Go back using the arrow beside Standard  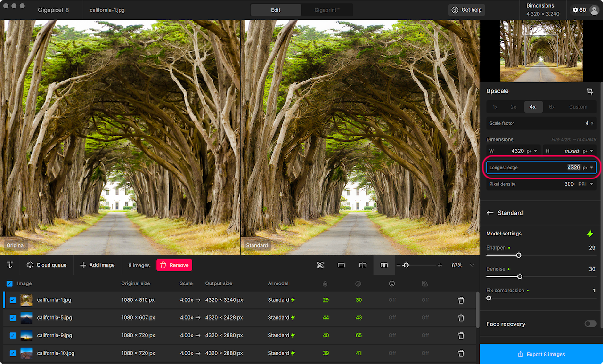[490, 213]
